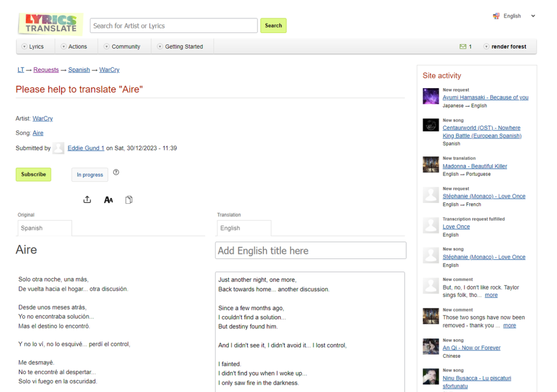
Task: Select the Spanish original tab
Action: tap(45, 228)
